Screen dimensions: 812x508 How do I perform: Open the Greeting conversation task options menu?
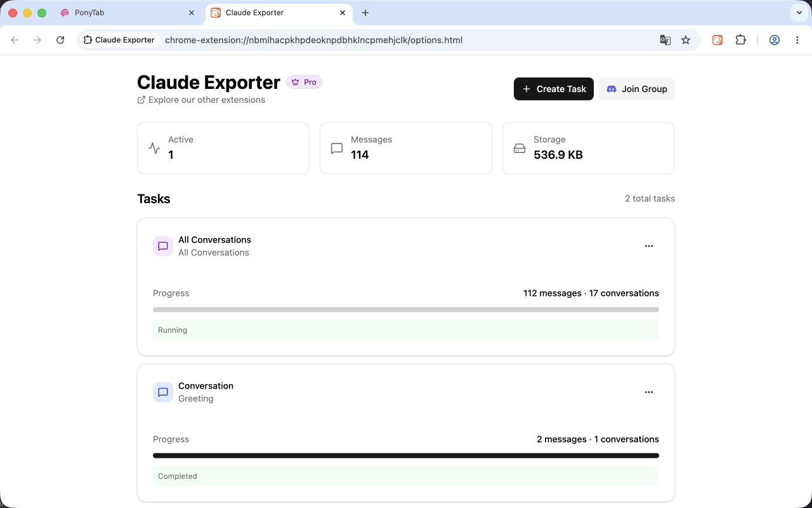(x=648, y=392)
